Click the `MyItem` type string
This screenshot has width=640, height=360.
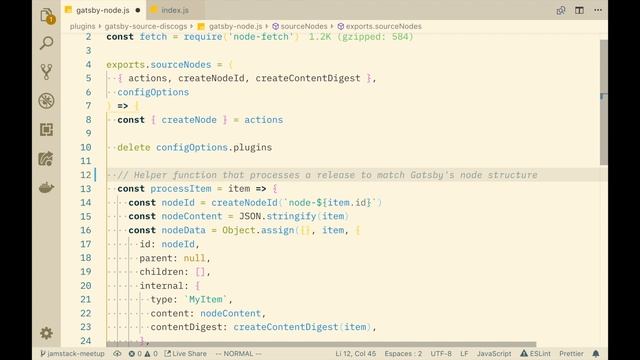tap(206, 300)
